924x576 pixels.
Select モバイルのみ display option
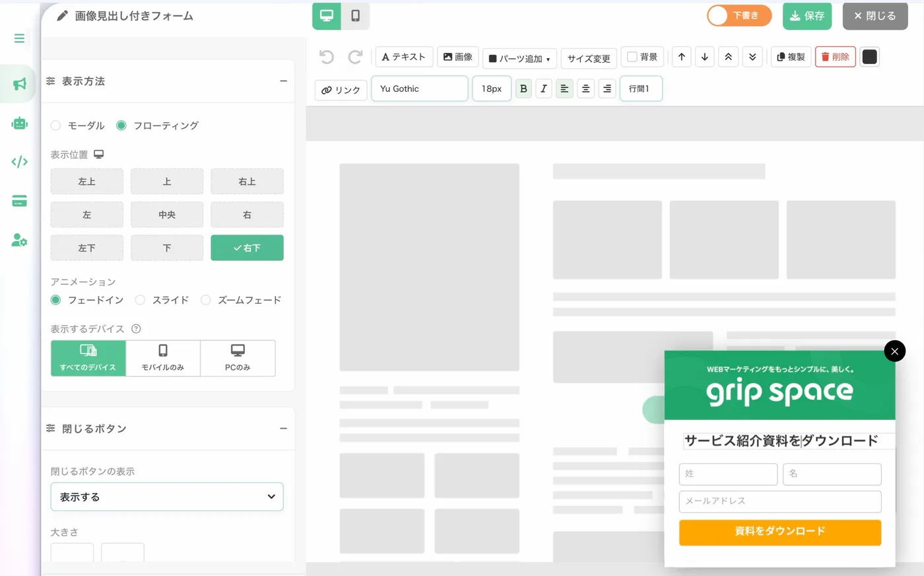[x=163, y=358]
